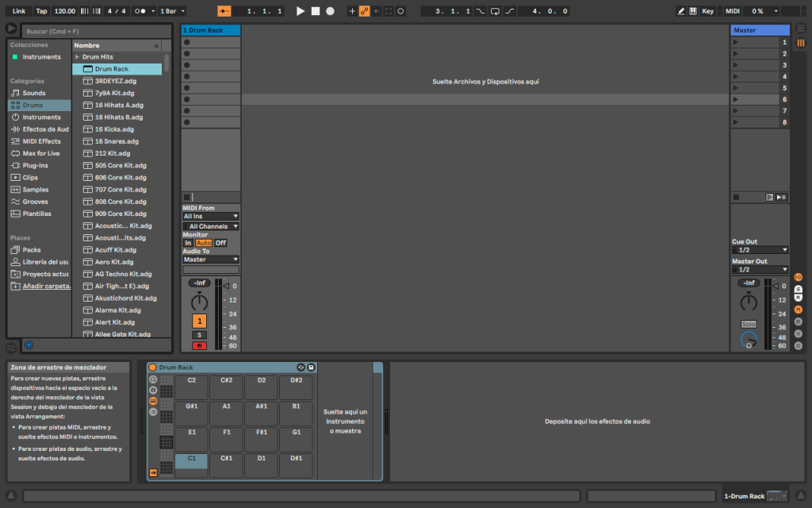The height and width of the screenshot is (508, 812).
Task: Start playback with the Play button
Action: pos(301,11)
